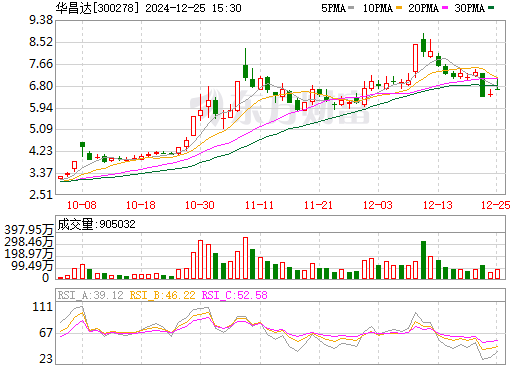Select the RSI_A:39.12 indicator label

pyautogui.click(x=90, y=295)
